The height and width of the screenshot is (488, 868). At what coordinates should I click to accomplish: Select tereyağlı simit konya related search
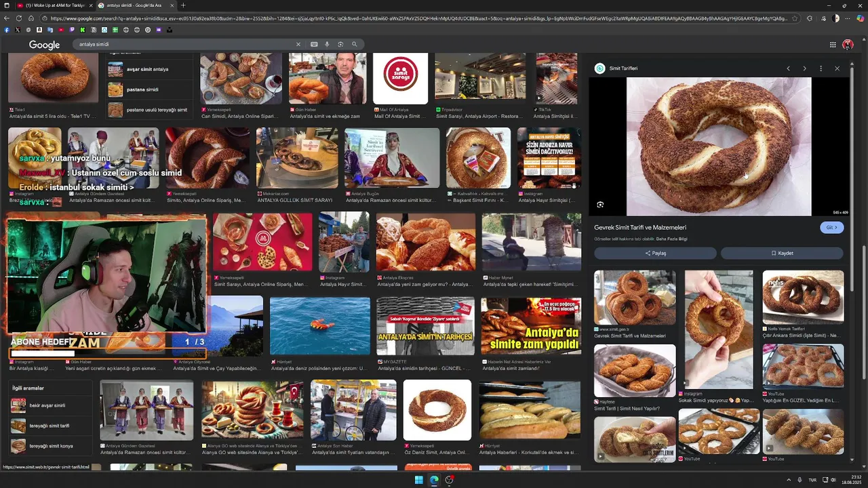(x=51, y=446)
